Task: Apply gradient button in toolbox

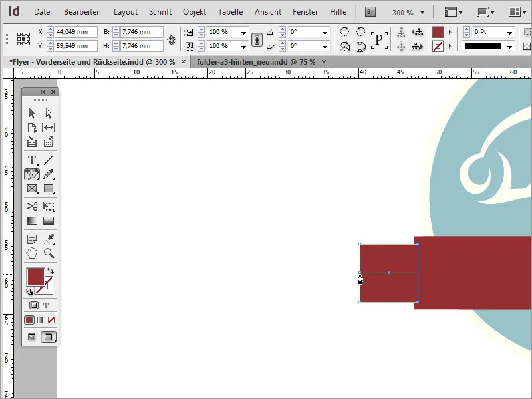Action: point(41,320)
